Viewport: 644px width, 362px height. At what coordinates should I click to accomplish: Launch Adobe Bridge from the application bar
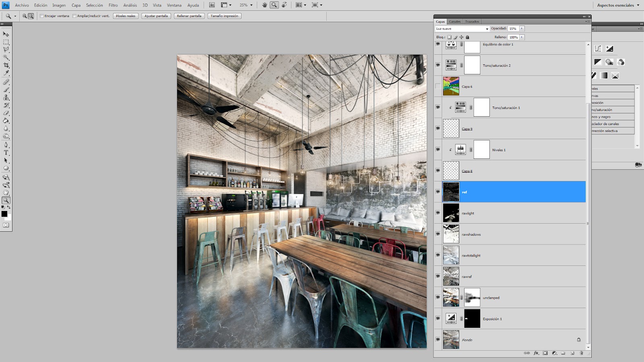pos(212,5)
